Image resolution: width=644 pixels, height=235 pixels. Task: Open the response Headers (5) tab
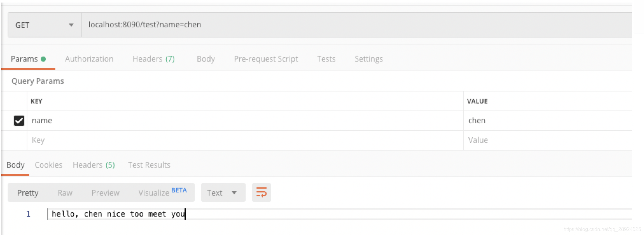tap(94, 165)
